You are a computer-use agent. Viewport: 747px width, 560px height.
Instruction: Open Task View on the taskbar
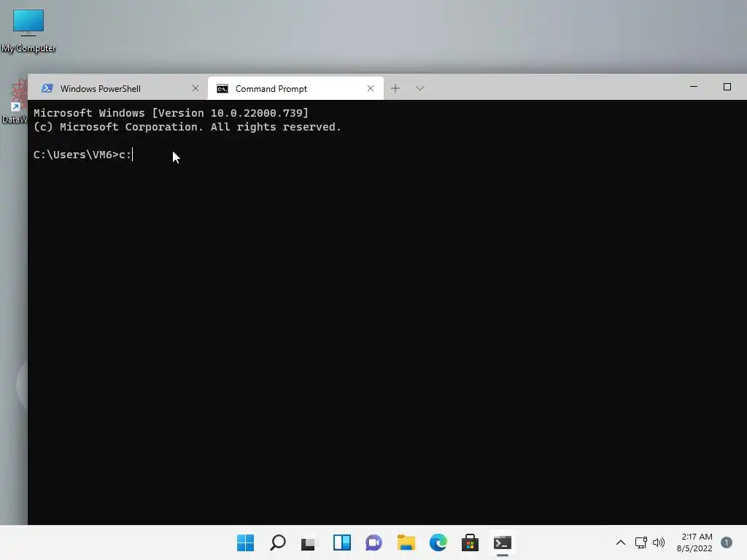(309, 542)
